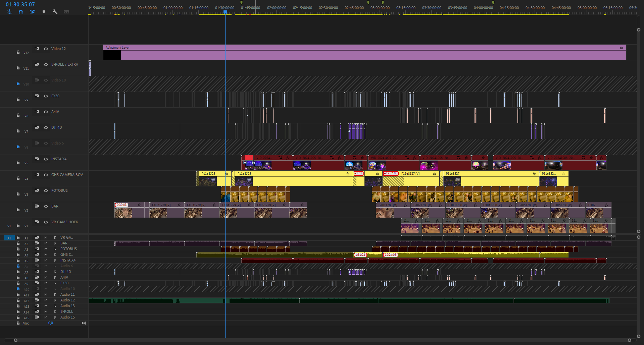Lock the A4IV video track
Viewport: 644px width, 345px height.
point(18,115)
